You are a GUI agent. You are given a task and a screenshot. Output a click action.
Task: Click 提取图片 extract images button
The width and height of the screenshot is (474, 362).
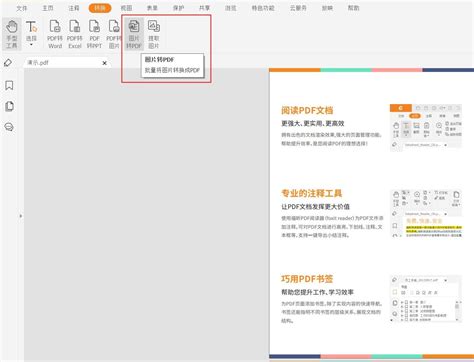pos(154,34)
